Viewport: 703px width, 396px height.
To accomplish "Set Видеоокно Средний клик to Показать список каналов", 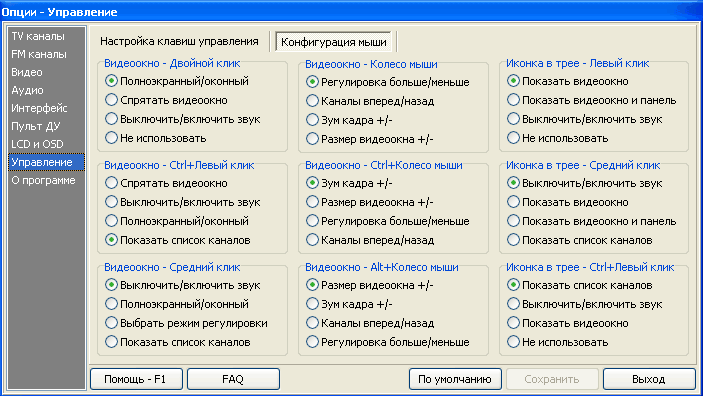I will tap(178, 342).
